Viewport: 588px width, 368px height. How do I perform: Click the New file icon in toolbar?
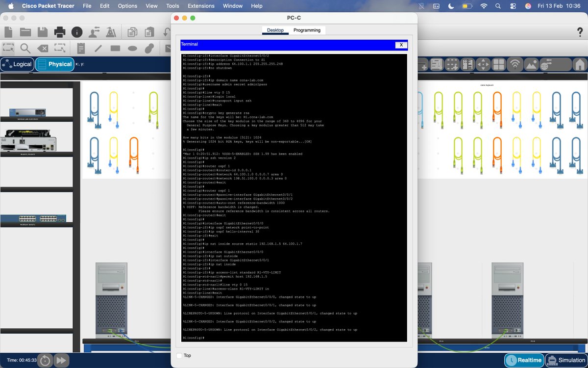tap(8, 32)
